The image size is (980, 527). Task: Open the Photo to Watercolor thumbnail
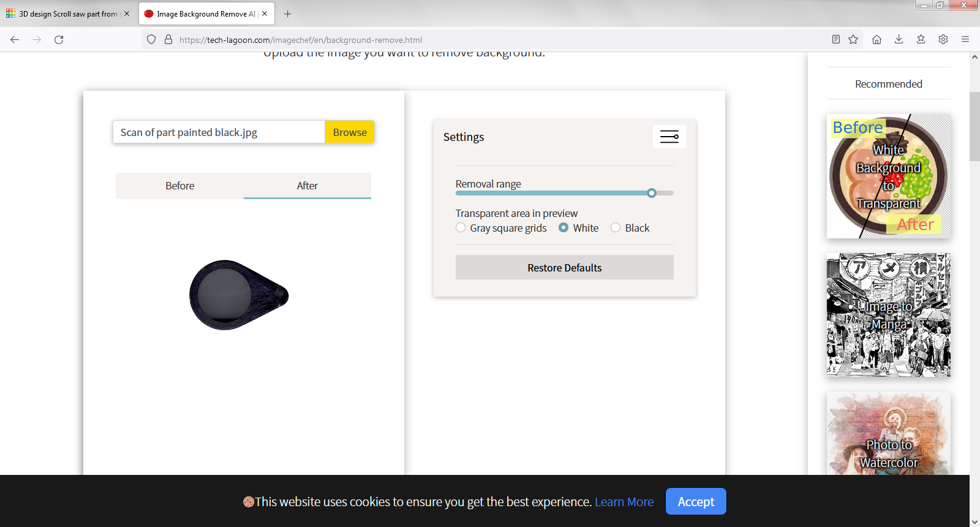tap(889, 434)
